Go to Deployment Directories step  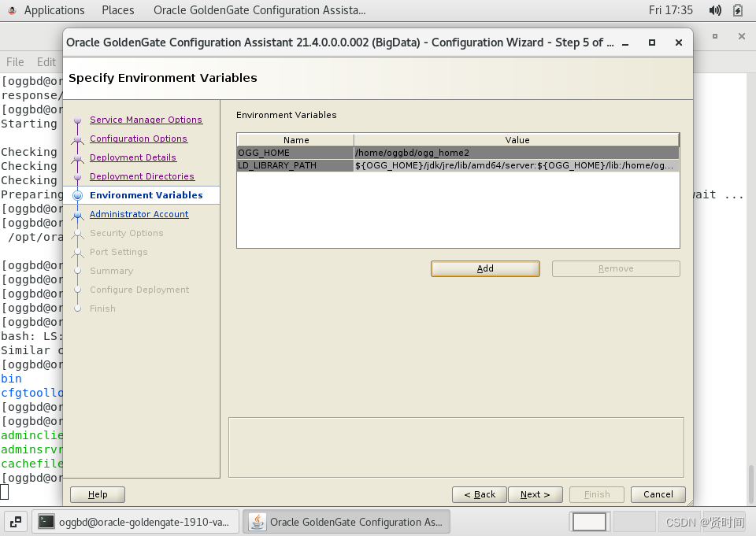coord(142,176)
